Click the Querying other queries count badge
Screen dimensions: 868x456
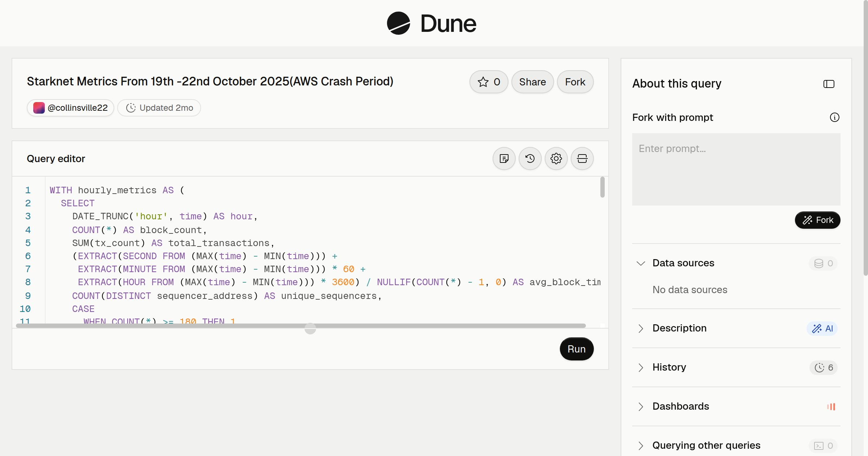[x=823, y=446]
